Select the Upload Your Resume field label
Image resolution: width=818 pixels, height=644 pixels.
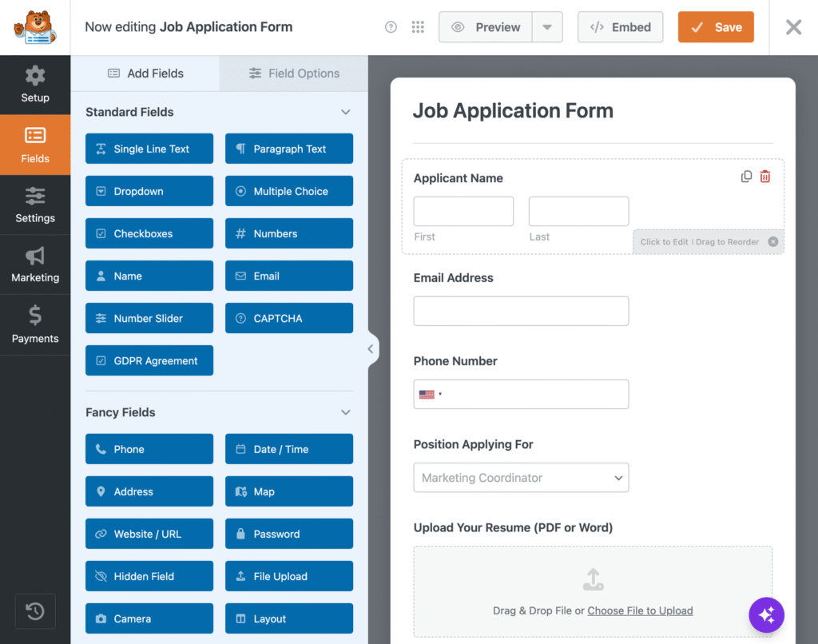tap(513, 527)
